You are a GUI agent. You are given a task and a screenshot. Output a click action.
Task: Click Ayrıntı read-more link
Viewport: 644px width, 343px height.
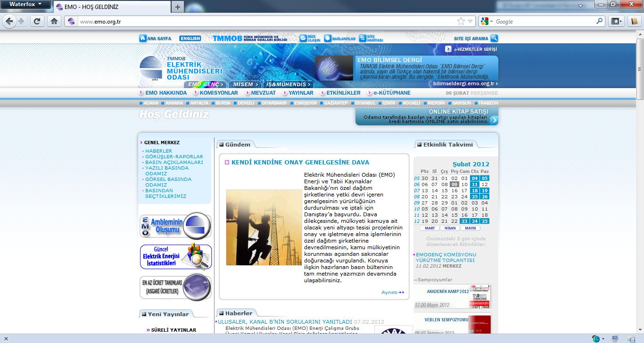click(x=392, y=292)
